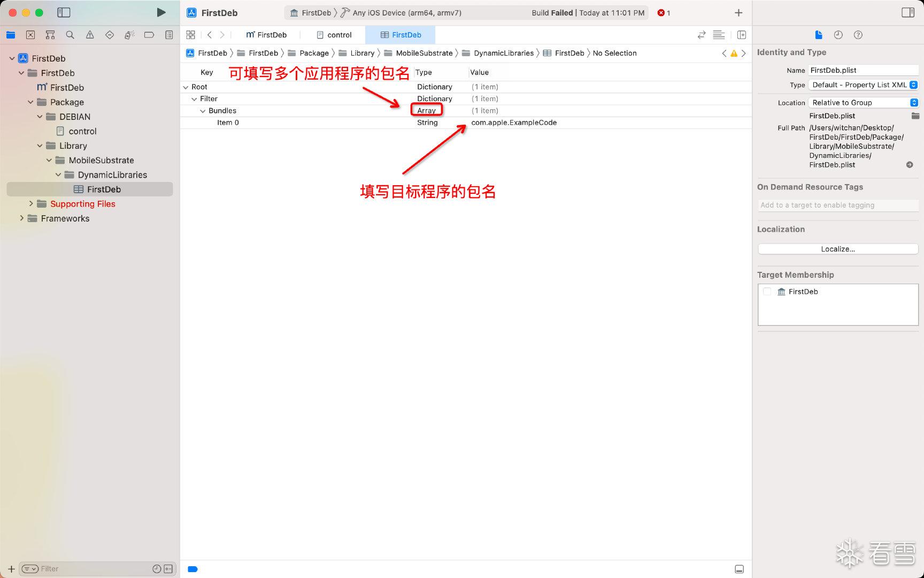Viewport: 924px width, 578px height.
Task: Toggle the debug area at the bottom
Action: [739, 569]
